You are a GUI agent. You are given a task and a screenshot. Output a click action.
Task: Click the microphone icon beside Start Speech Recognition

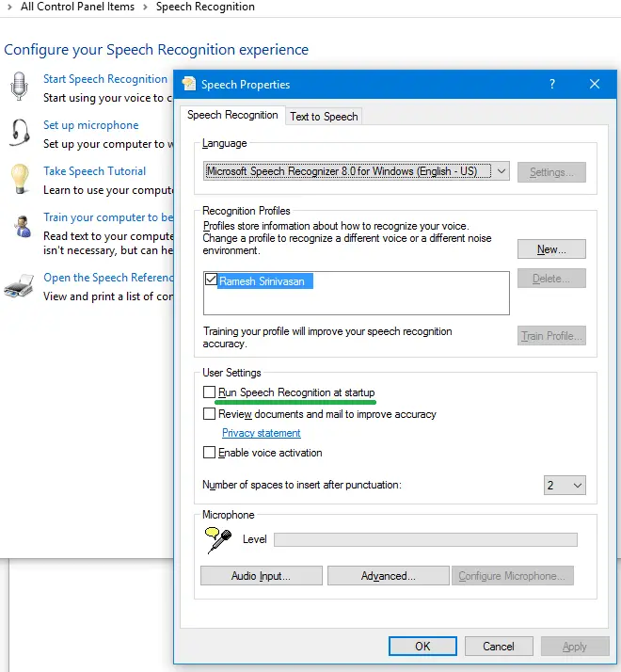19,87
